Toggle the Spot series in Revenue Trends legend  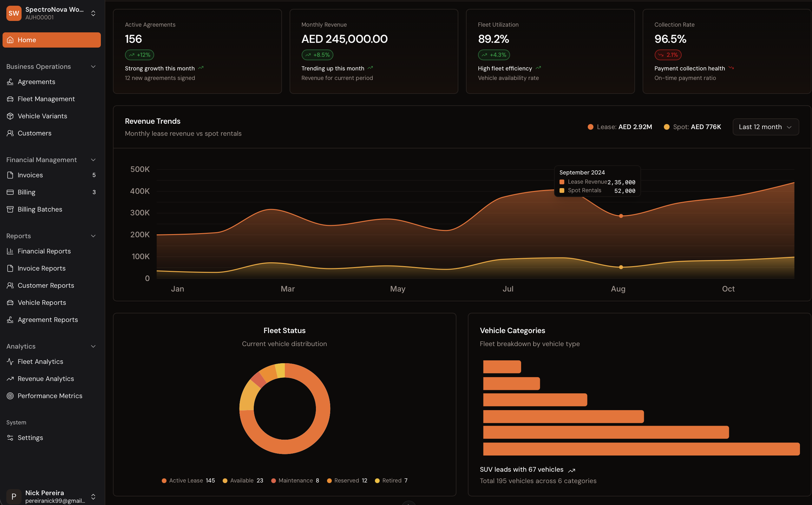click(692, 127)
